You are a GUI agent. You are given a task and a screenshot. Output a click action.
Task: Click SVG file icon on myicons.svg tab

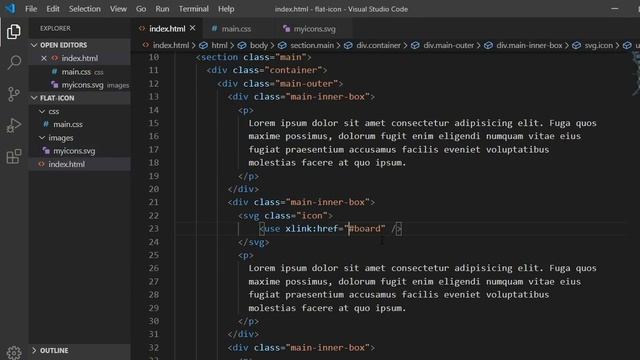pos(287,29)
